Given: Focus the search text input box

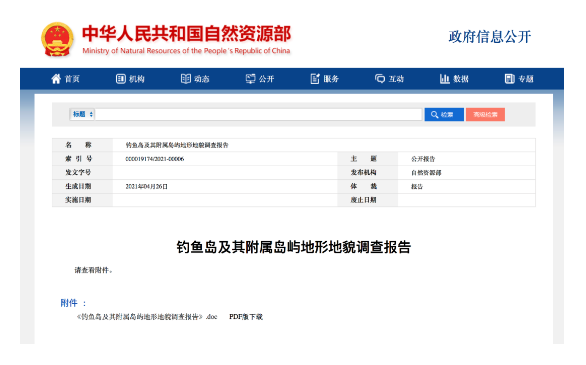Looking at the screenshot, I should (259, 114).
